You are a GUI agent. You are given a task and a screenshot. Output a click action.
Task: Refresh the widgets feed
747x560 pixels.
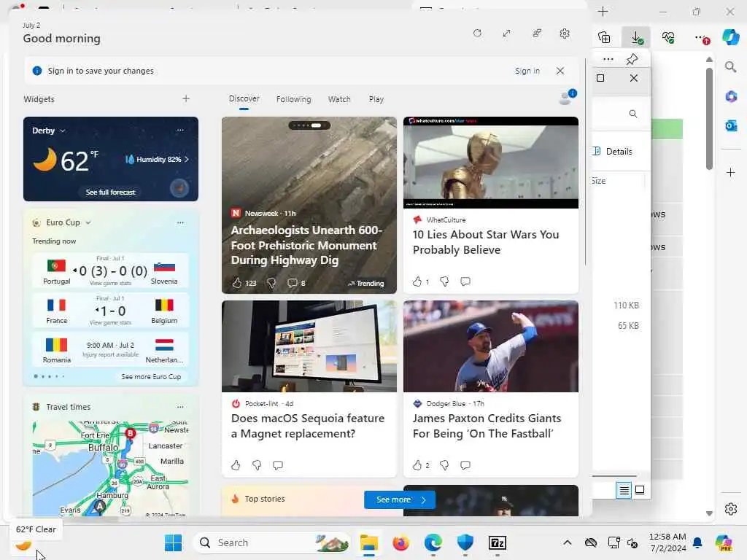click(x=477, y=34)
